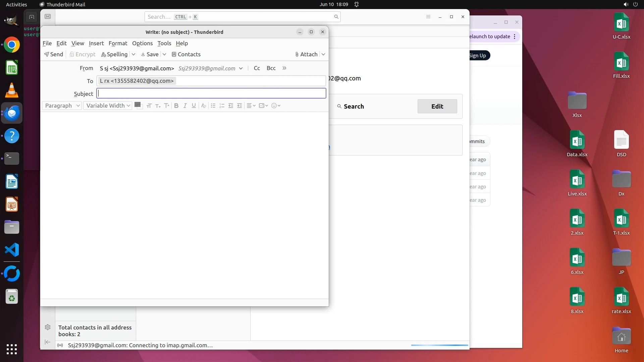
Task: Apply numbered list formatting
Action: coord(222,106)
